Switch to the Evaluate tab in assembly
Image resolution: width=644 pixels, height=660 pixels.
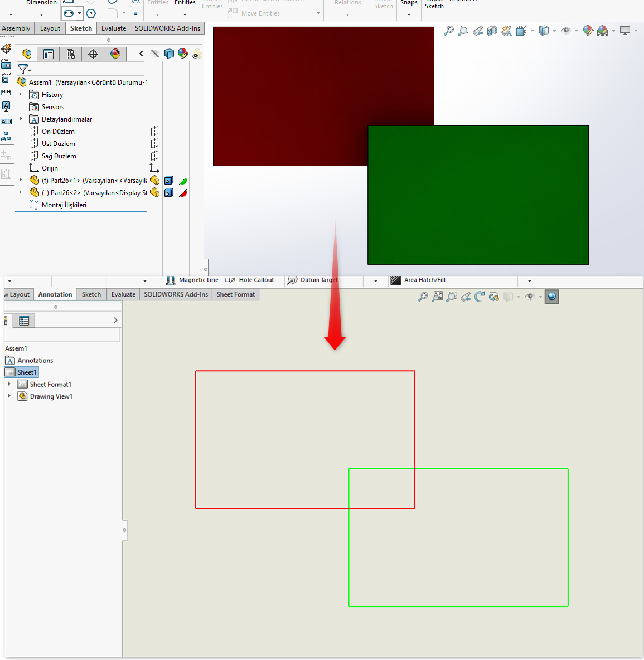coord(113,28)
